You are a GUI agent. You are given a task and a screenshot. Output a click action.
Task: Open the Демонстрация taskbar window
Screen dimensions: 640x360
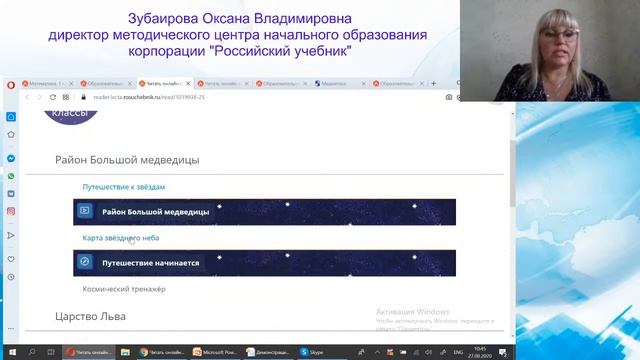tap(269, 352)
